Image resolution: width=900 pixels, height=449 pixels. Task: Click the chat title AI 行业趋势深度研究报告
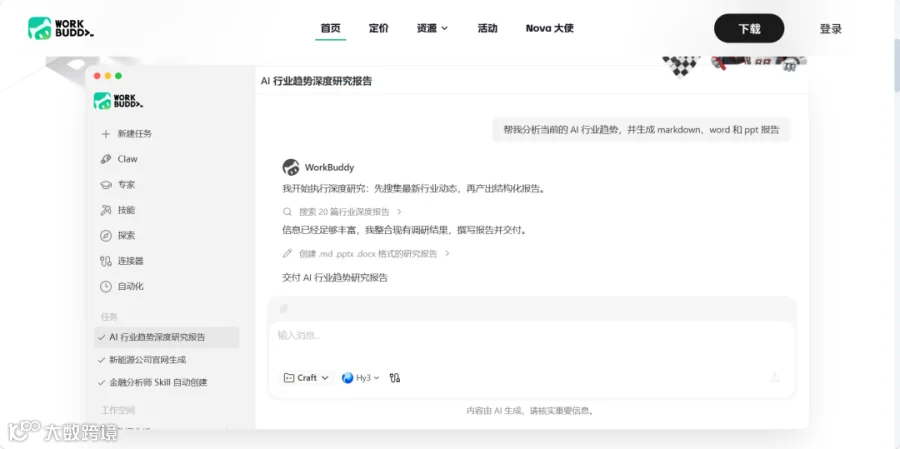317,82
